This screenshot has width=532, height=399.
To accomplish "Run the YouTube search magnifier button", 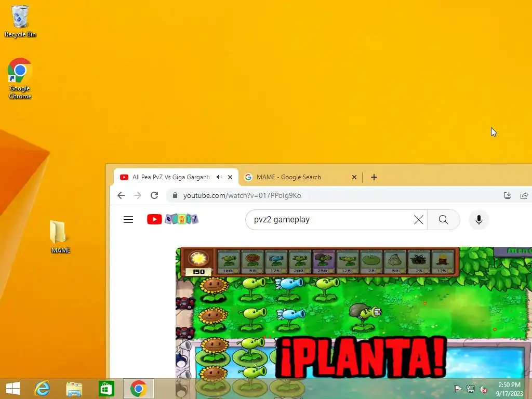I will click(x=444, y=220).
